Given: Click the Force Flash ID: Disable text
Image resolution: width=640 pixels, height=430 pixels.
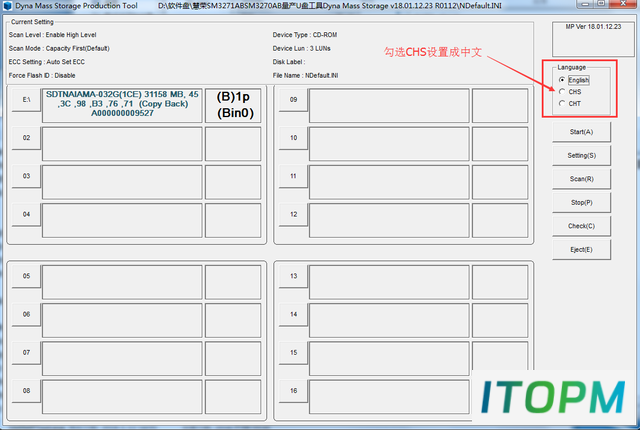Looking at the screenshot, I should [42, 75].
